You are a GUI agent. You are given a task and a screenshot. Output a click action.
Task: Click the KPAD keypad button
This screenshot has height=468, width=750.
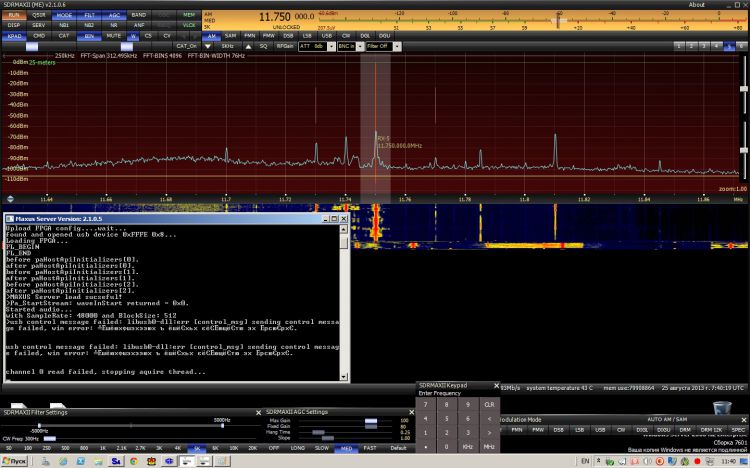(x=14, y=36)
